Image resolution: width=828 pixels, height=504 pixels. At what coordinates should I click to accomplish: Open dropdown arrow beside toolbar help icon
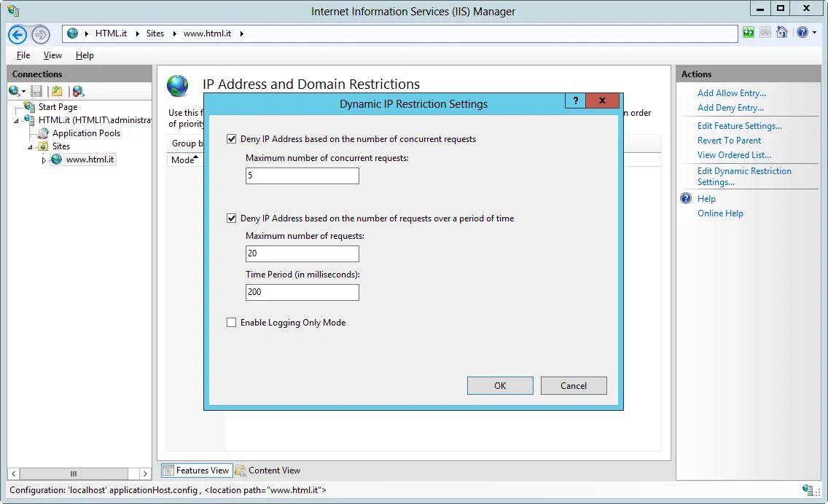tap(814, 33)
